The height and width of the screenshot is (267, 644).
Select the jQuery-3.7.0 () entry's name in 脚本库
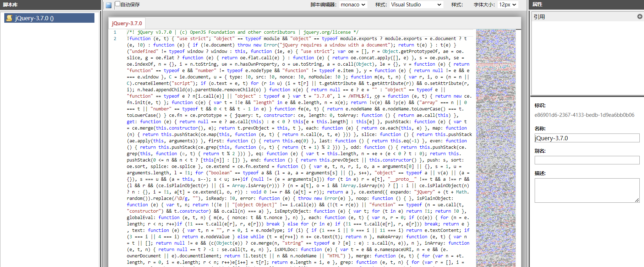click(x=34, y=18)
